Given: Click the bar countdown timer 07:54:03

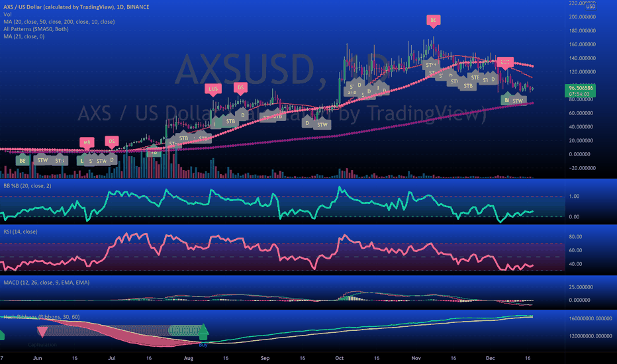Looking at the screenshot, I should (581, 95).
